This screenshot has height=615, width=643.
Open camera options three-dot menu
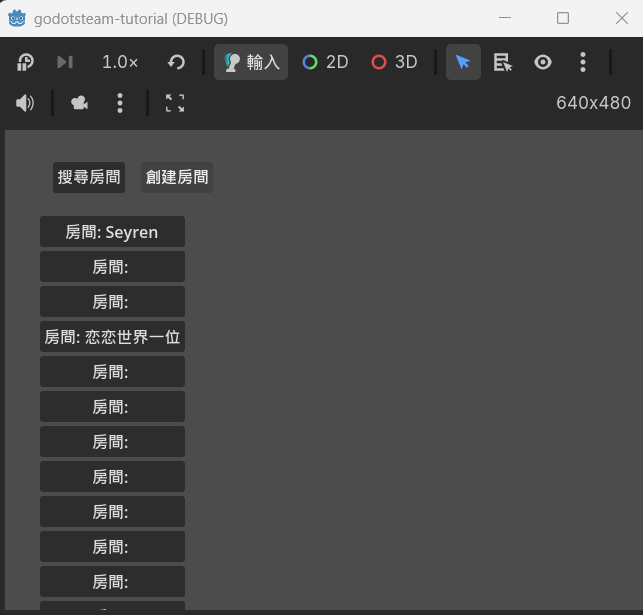click(x=120, y=103)
